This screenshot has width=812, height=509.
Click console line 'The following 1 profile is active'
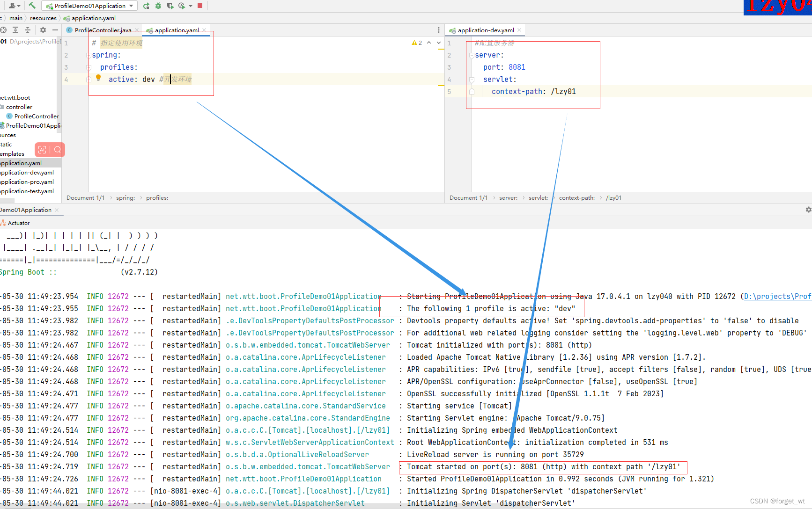coord(491,309)
